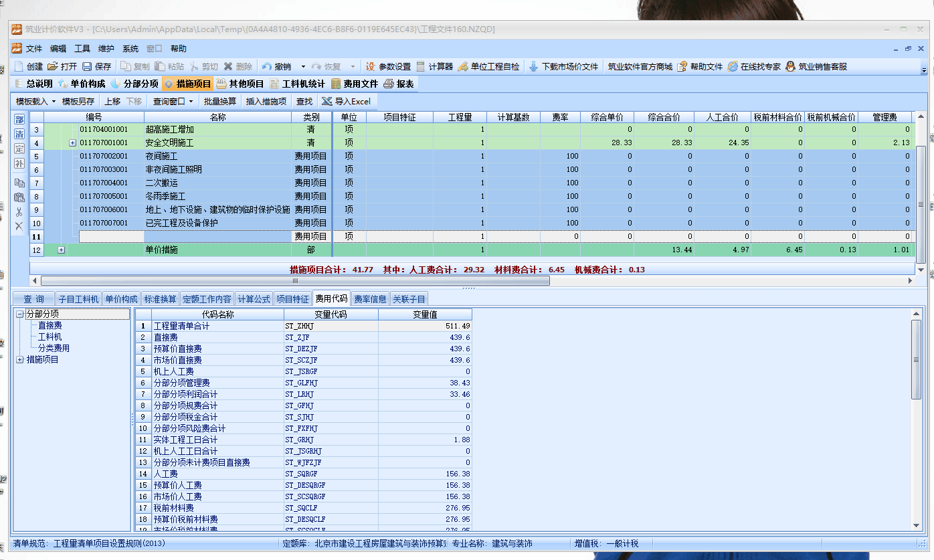Click the 批量换算 button

[220, 101]
